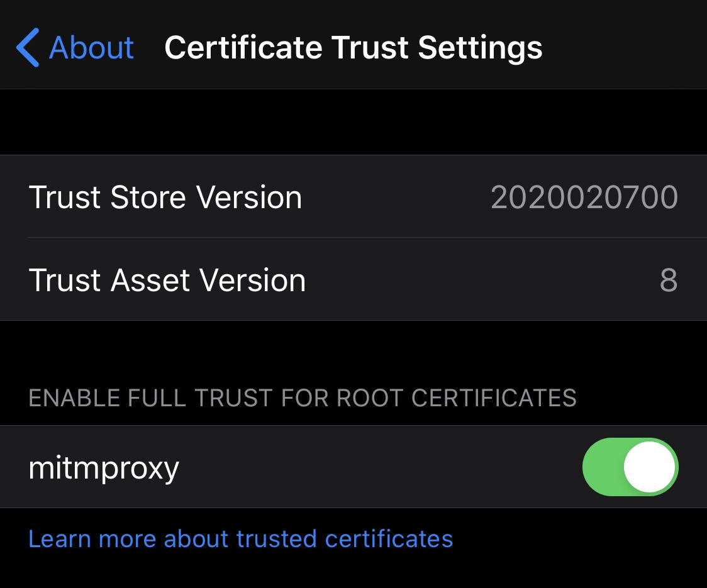This screenshot has height=588, width=707.
Task: Tap the Trust Store Version label text
Action: pyautogui.click(x=165, y=197)
